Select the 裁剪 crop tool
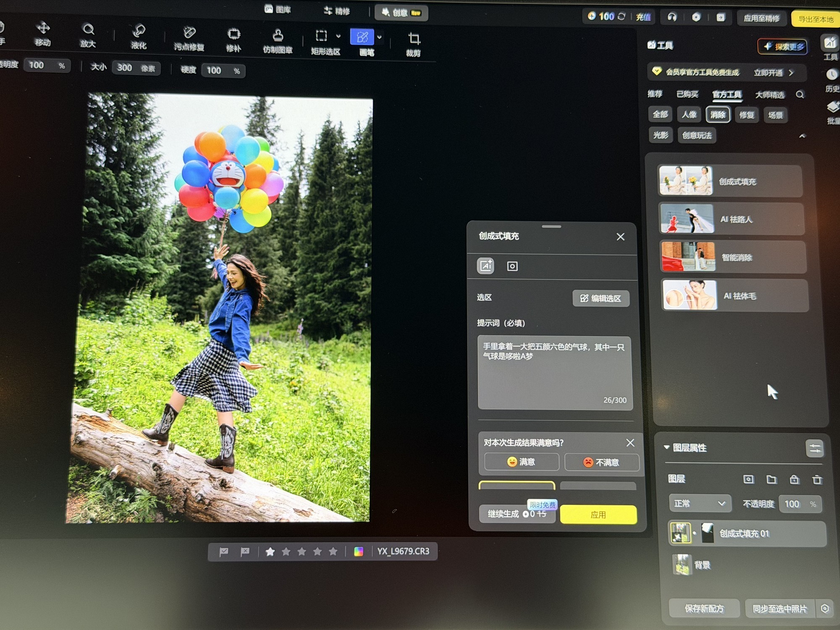840x630 pixels. (x=414, y=45)
